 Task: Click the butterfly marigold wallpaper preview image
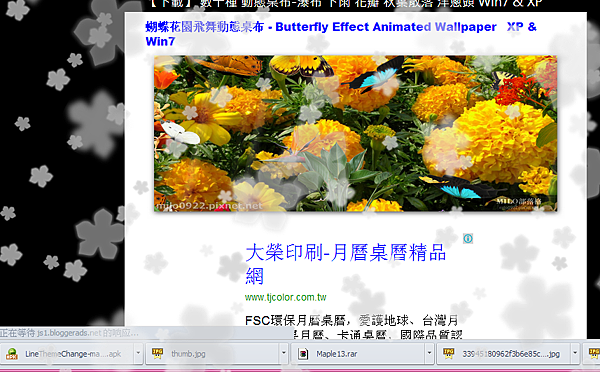[355, 134]
